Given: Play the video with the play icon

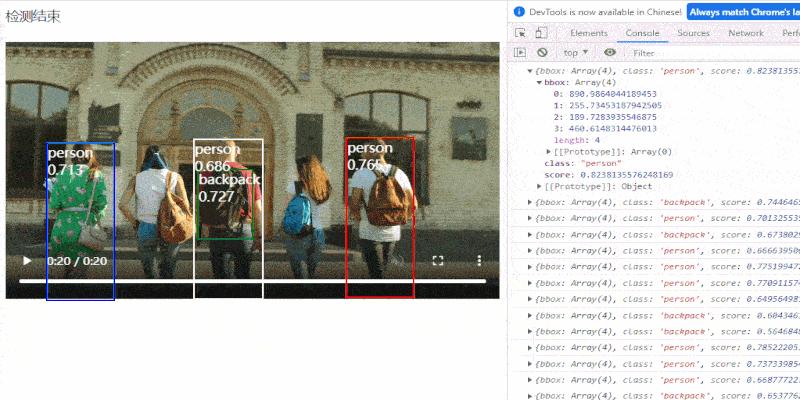Looking at the screenshot, I should pyautogui.click(x=27, y=261).
